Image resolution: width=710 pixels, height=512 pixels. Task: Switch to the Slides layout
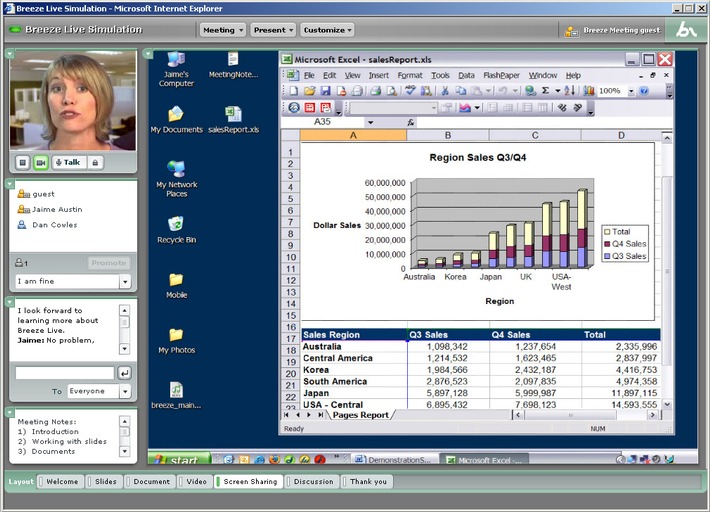(x=103, y=482)
